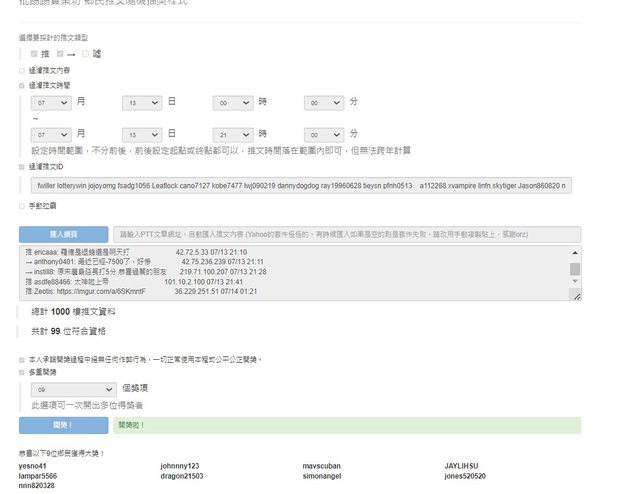The width and height of the screenshot is (640, 494).
Task: Open the start time month dropdown
Action: coord(50,103)
